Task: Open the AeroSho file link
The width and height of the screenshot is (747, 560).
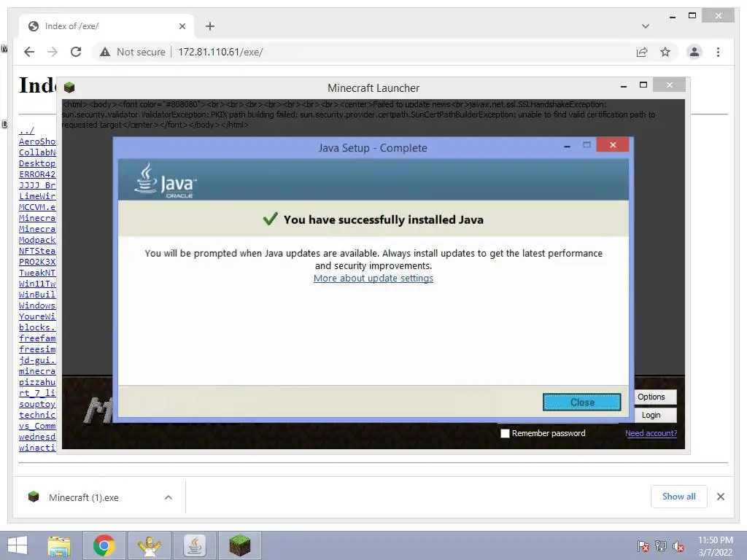Action: coord(37,141)
